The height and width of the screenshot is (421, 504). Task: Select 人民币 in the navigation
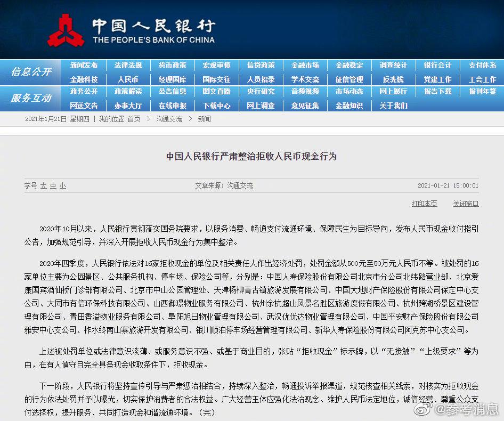pyautogui.click(x=128, y=79)
